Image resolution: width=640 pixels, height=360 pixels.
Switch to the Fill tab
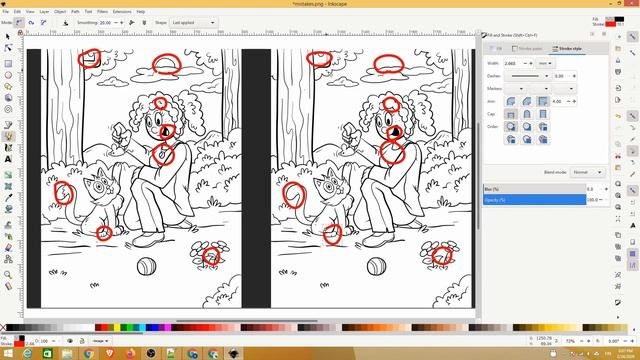pyautogui.click(x=496, y=49)
